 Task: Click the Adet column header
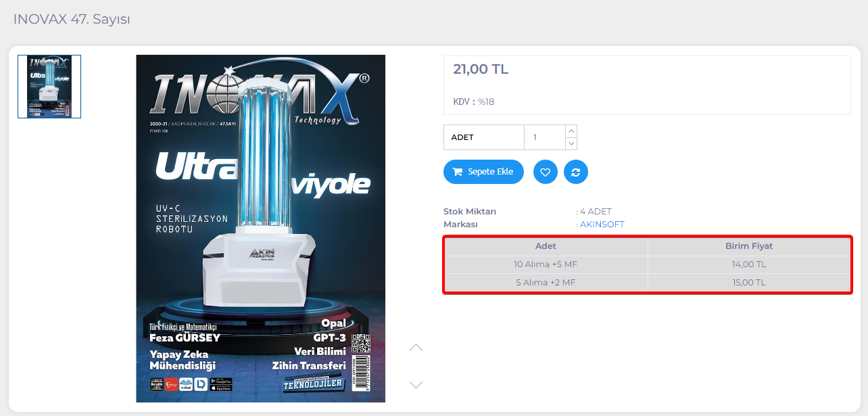point(546,246)
